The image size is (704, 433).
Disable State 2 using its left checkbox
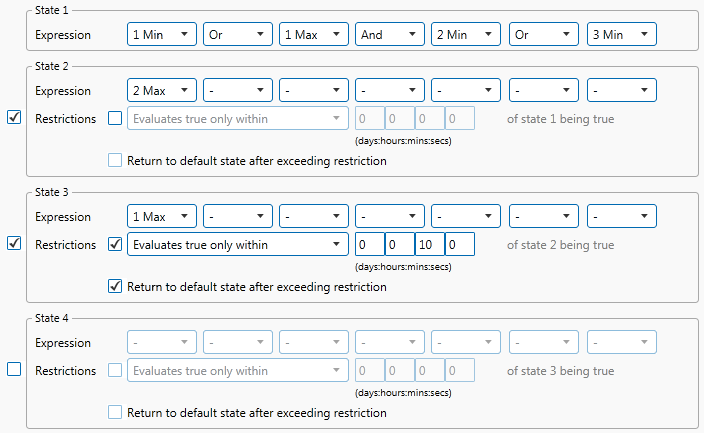(14, 118)
